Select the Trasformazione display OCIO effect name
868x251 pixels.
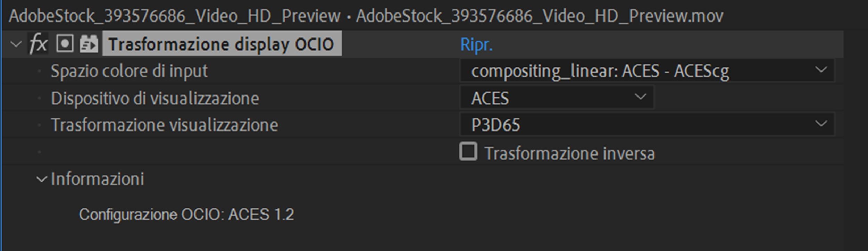click(221, 44)
